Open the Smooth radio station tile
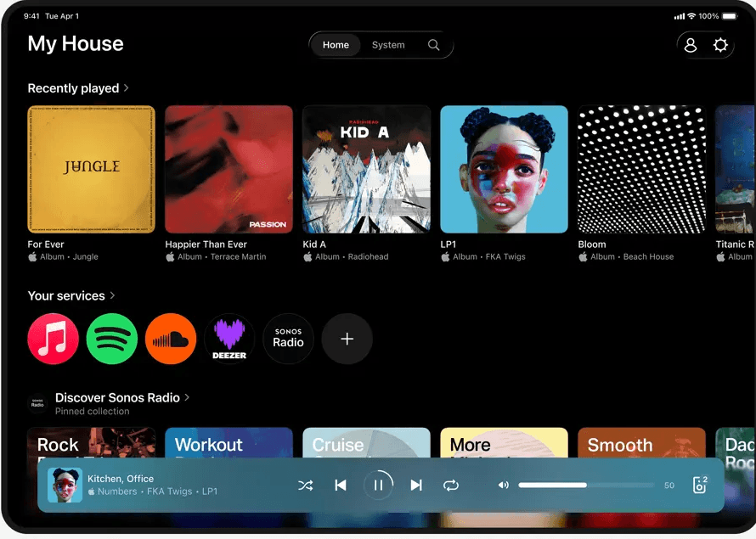The height and width of the screenshot is (539, 756). (641, 442)
